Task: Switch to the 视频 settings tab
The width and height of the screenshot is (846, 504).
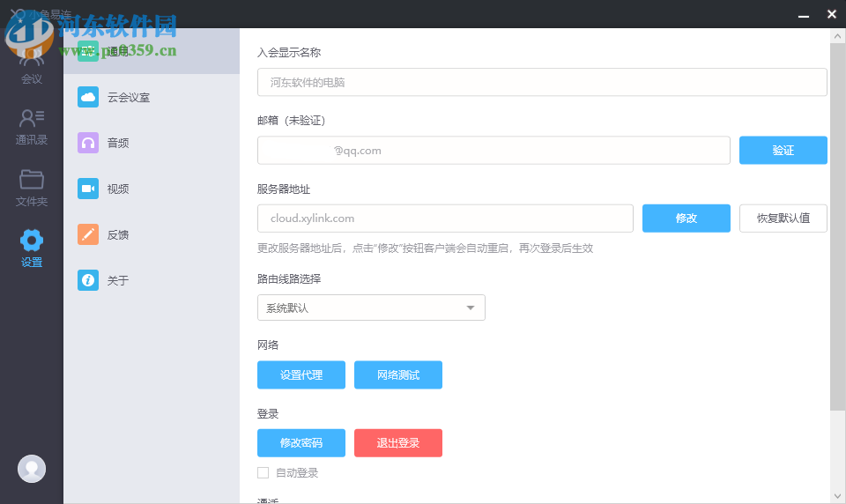Action: [152, 189]
